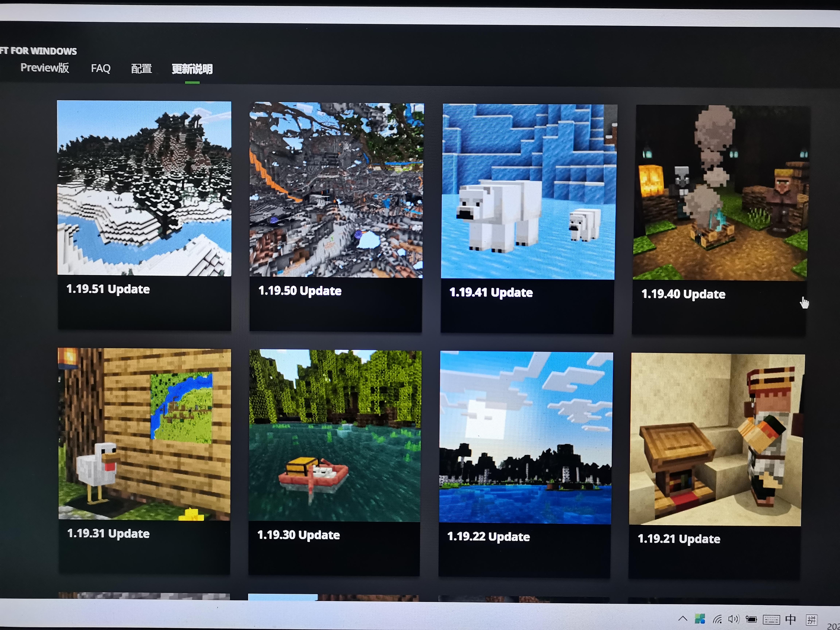The image size is (840, 630).
Task: Open the 1.19.21 Update librarian thumbnail
Action: (x=717, y=439)
